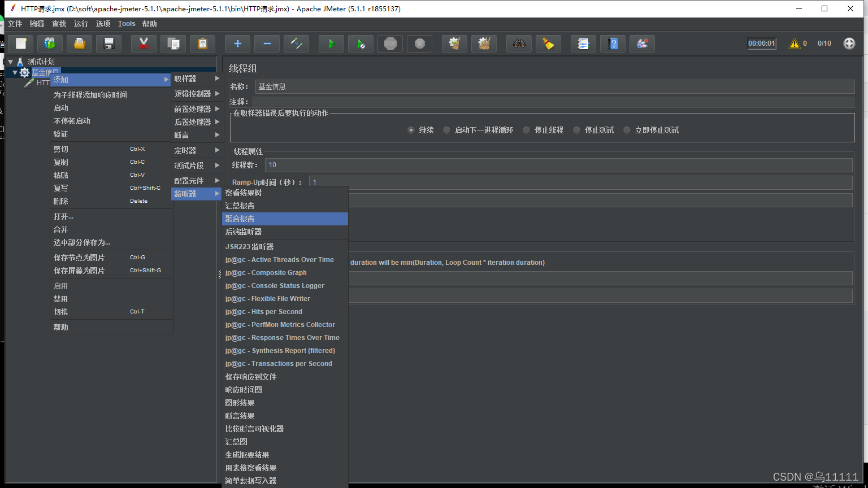
Task: Click the Copy toolbar icon
Action: coord(173,43)
